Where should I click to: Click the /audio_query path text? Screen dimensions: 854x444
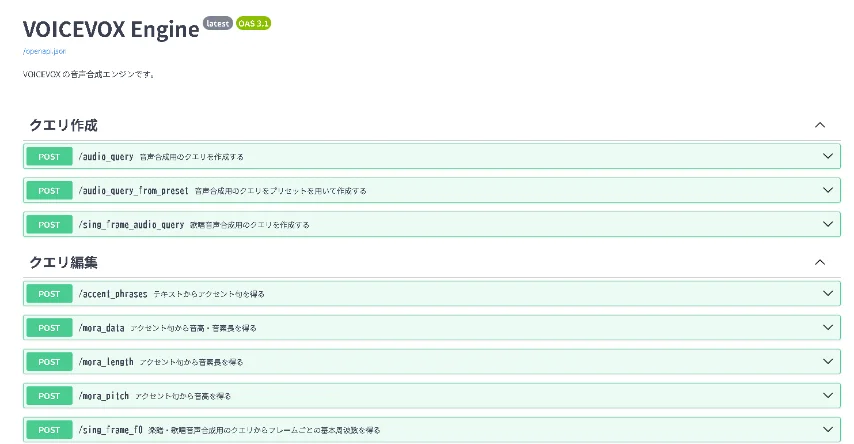pyautogui.click(x=106, y=157)
